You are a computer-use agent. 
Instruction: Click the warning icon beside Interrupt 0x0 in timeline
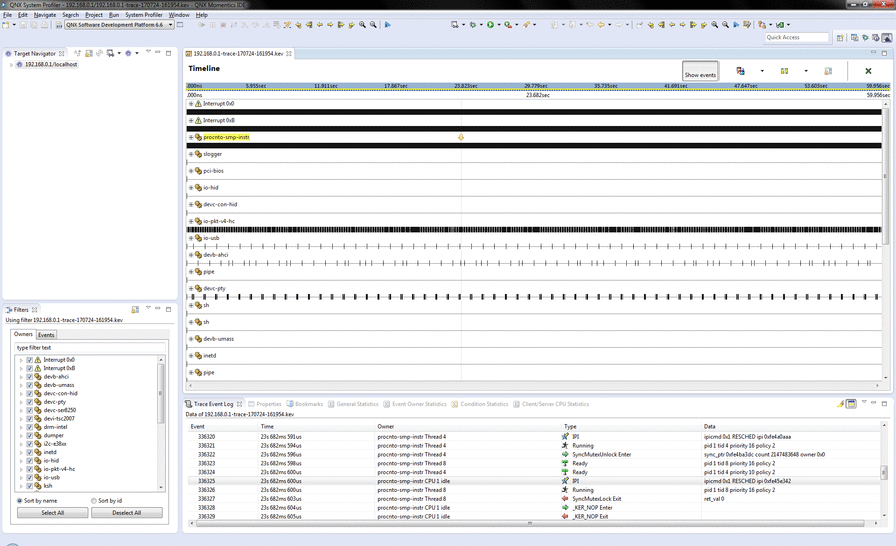pos(198,104)
